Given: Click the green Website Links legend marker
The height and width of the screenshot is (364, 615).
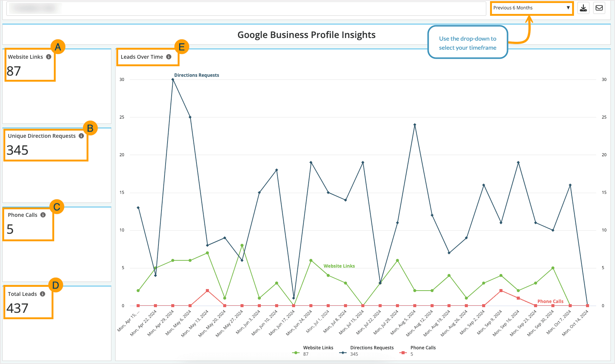Looking at the screenshot, I should 296,353.
